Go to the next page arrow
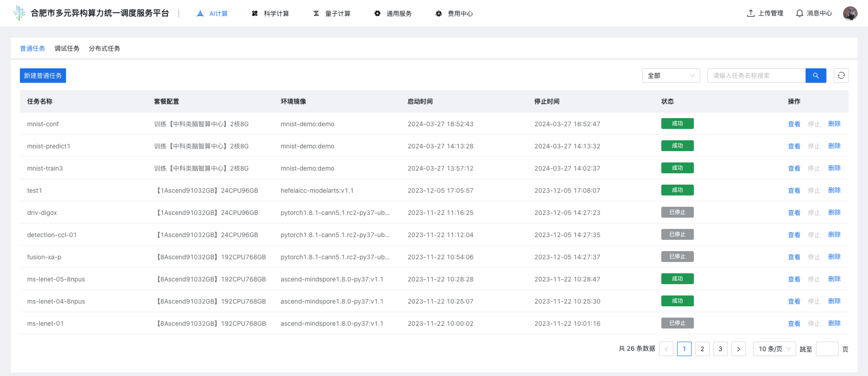 point(738,349)
